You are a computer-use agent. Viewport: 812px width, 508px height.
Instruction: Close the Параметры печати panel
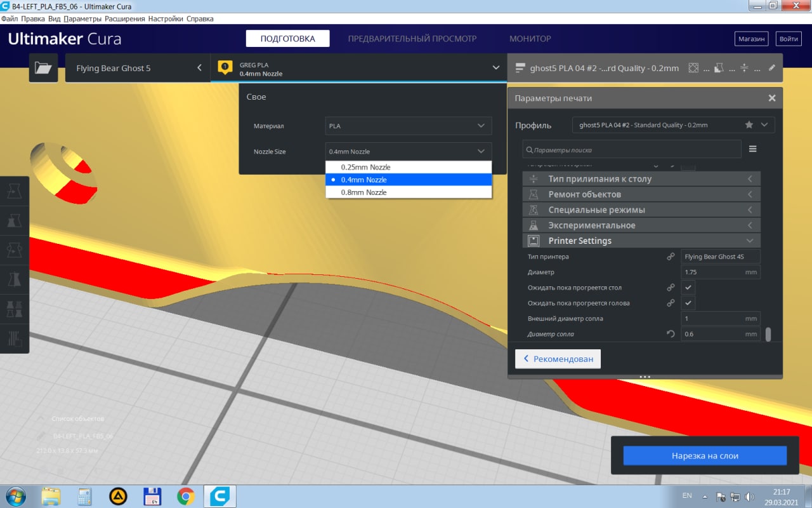click(x=772, y=98)
